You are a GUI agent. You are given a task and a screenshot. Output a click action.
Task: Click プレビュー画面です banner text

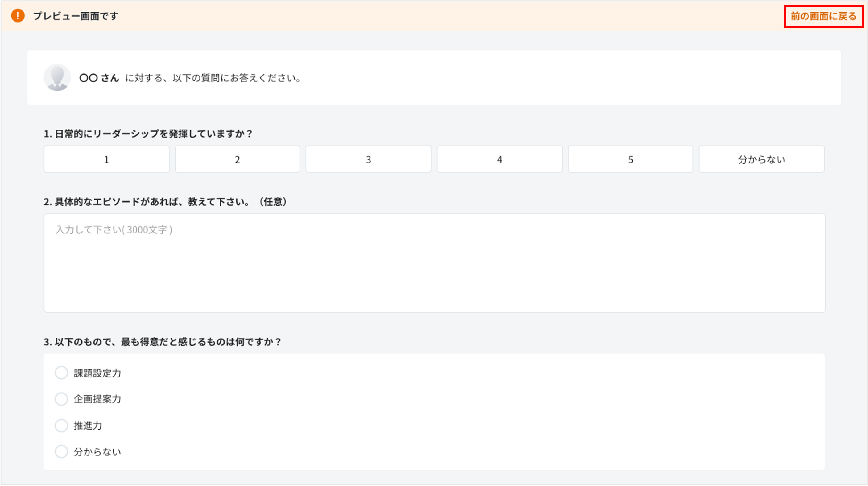(76, 16)
